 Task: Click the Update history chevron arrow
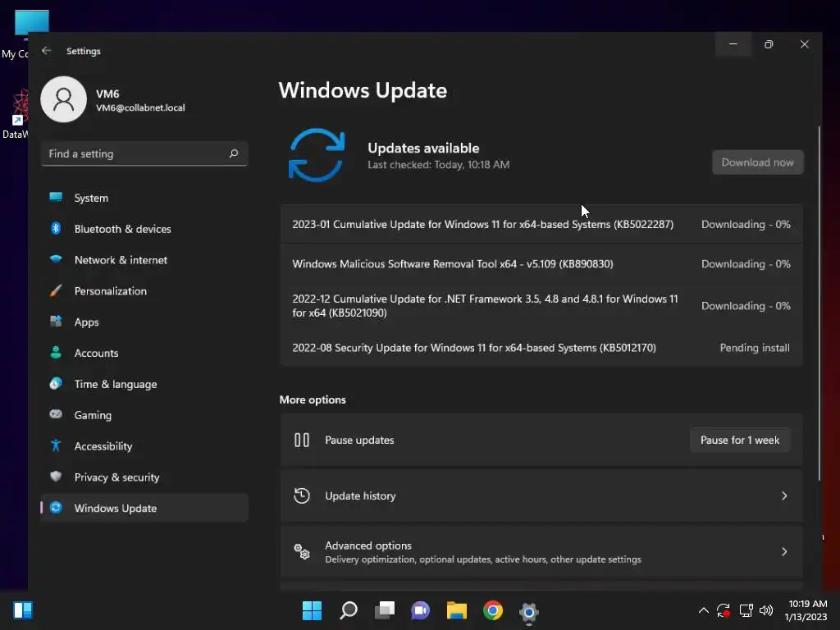(x=784, y=495)
